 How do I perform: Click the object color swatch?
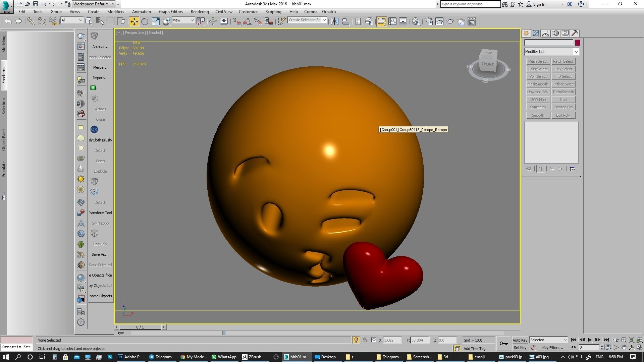pyautogui.click(x=577, y=43)
